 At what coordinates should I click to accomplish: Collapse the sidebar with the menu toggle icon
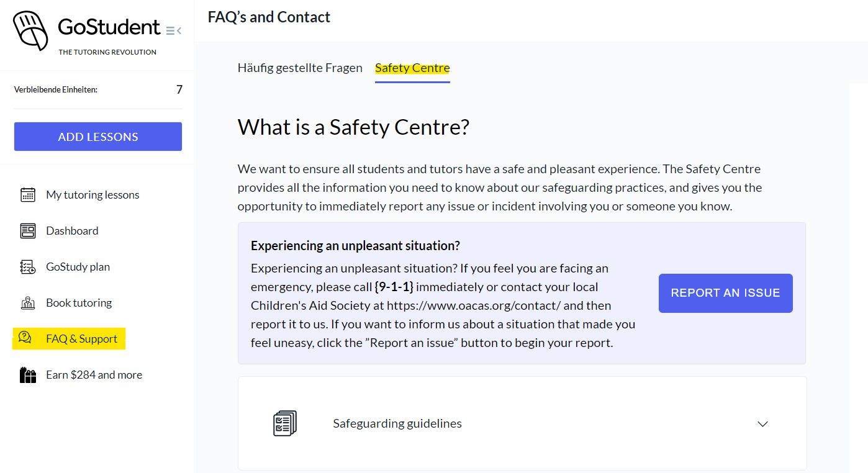[x=174, y=30]
